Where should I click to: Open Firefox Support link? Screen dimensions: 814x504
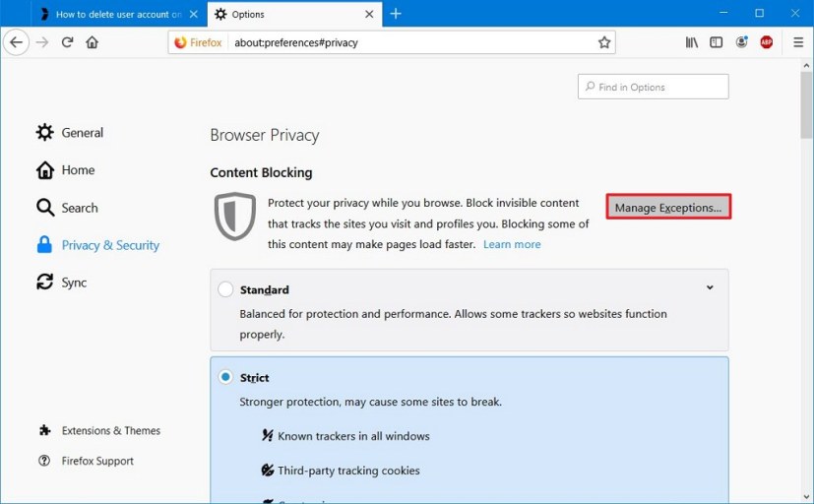(87, 461)
